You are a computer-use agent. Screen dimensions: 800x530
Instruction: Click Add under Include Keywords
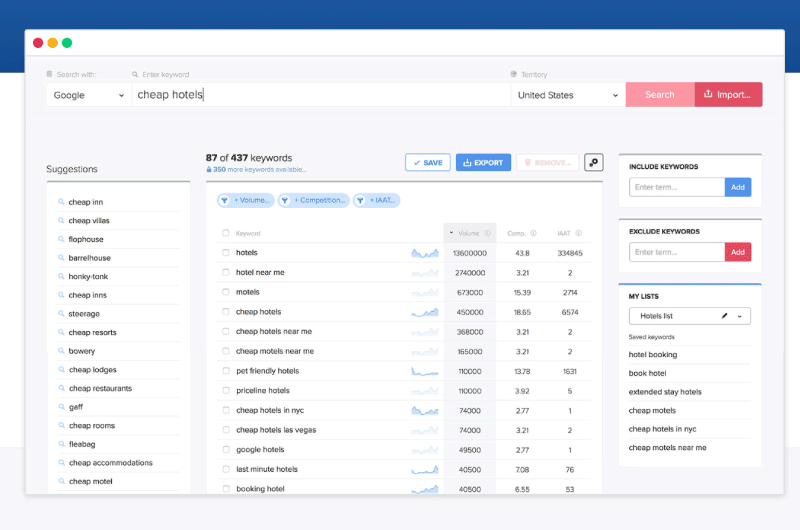coord(738,187)
